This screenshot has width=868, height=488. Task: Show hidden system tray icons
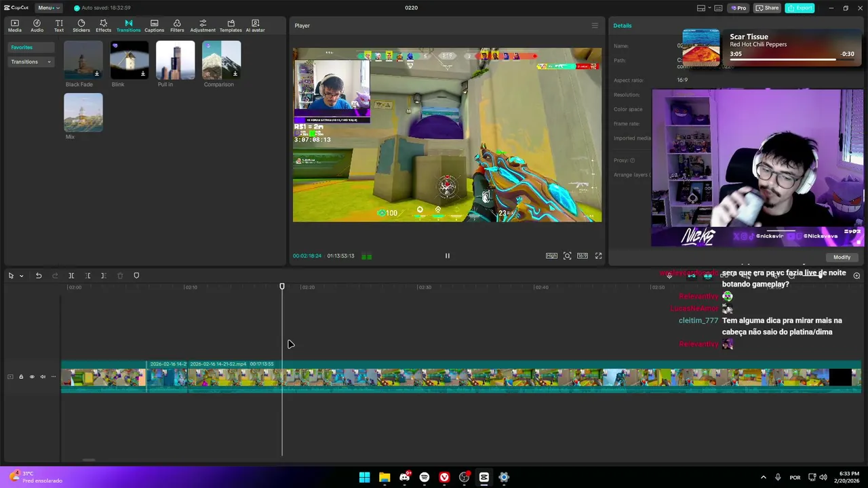click(x=763, y=477)
